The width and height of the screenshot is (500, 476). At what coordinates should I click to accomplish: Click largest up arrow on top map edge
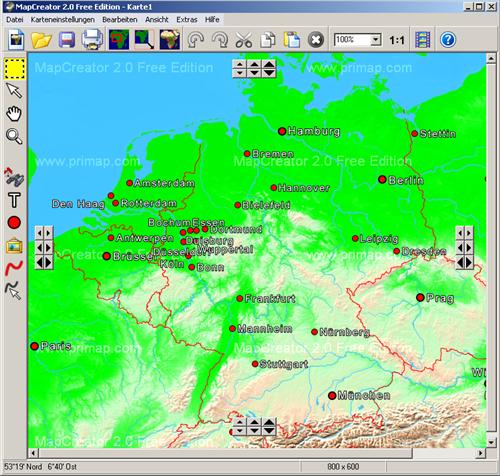[269, 64]
